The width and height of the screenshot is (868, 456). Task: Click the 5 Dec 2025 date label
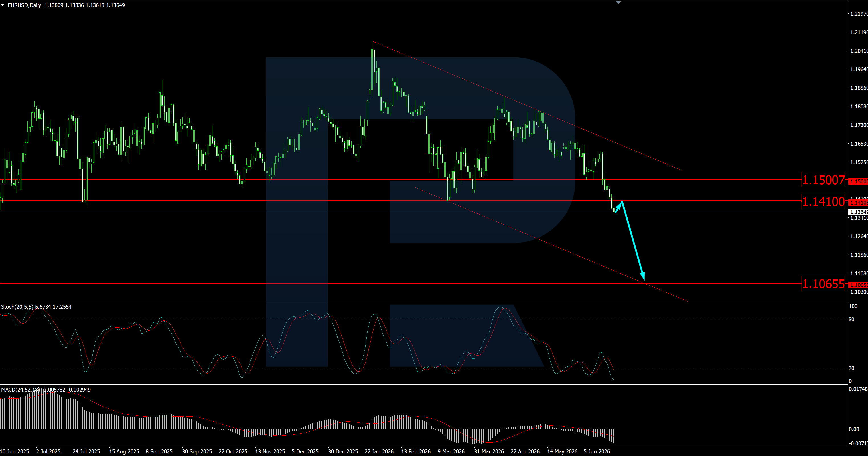click(x=305, y=452)
